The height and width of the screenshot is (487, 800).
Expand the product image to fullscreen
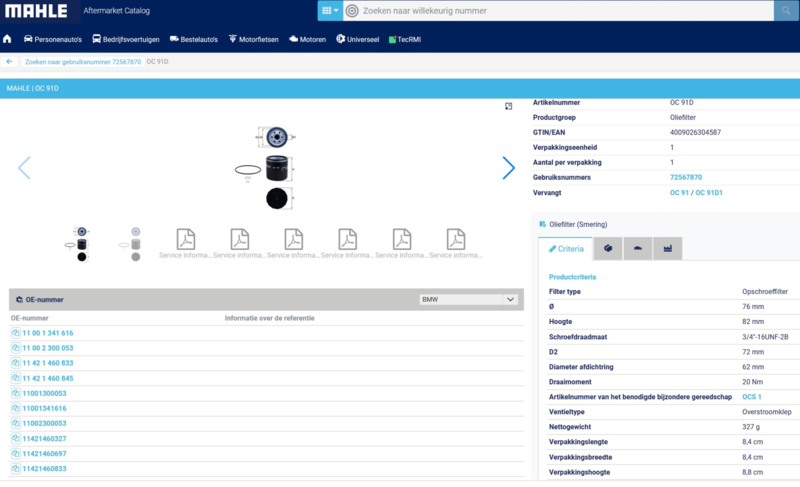(508, 106)
